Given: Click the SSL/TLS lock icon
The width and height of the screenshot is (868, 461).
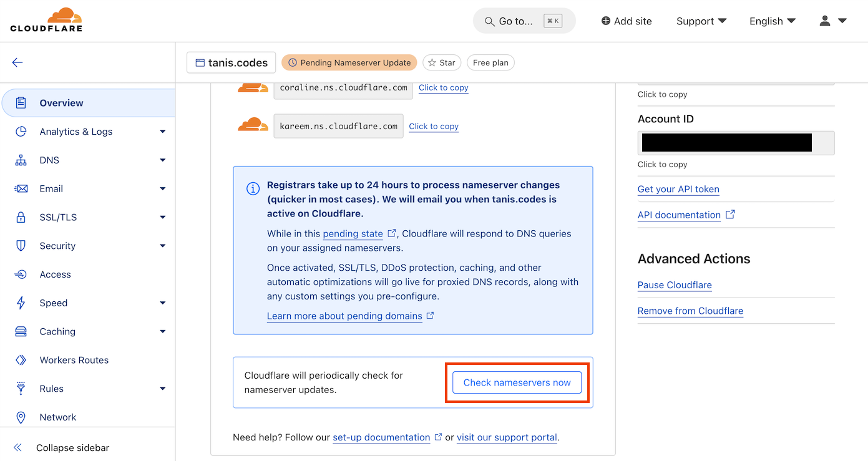Looking at the screenshot, I should pyautogui.click(x=21, y=217).
